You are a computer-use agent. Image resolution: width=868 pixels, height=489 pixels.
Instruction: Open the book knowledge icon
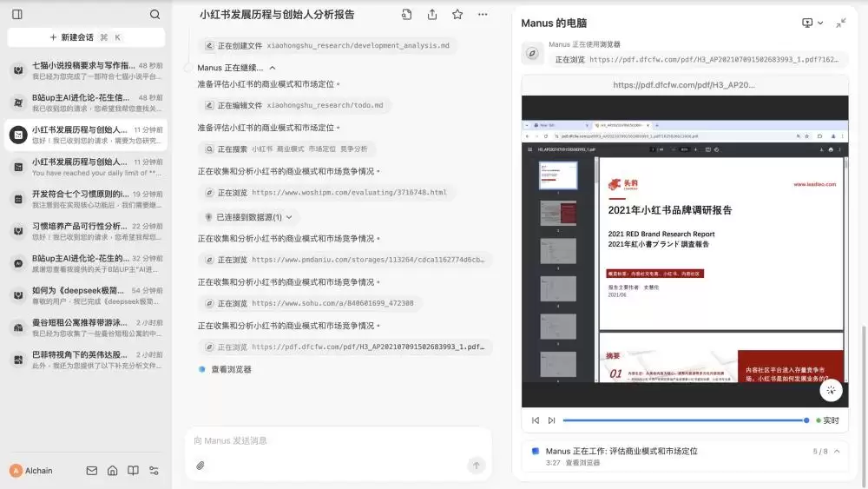point(133,470)
